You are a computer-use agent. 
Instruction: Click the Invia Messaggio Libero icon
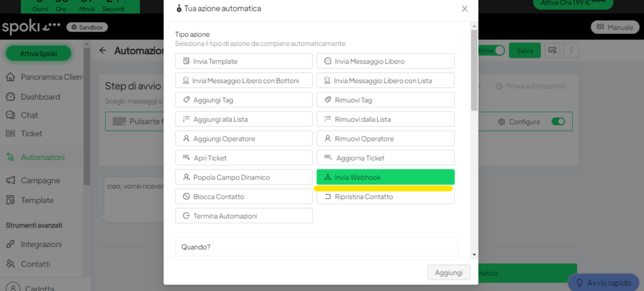tap(328, 61)
